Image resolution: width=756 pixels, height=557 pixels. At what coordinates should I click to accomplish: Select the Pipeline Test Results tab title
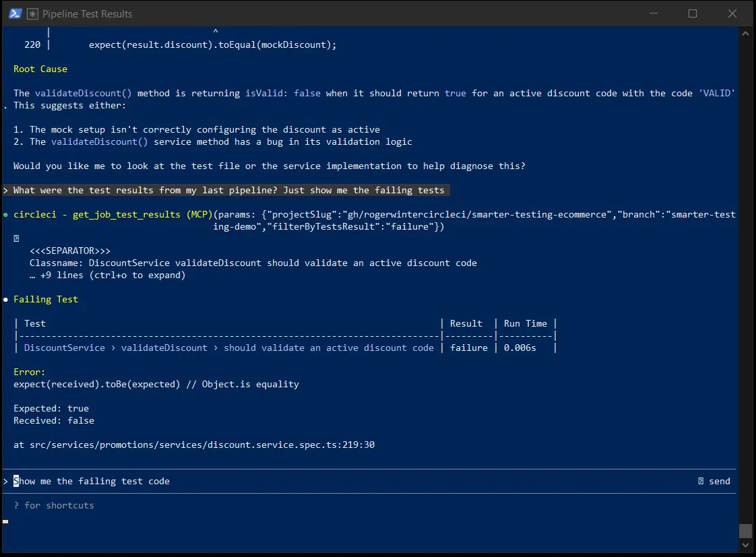(x=88, y=14)
